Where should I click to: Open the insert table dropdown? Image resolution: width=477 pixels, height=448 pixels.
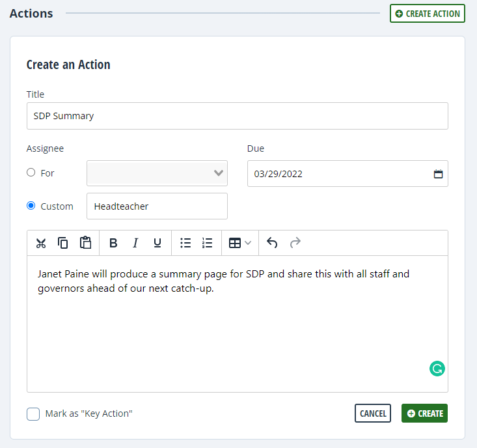(x=240, y=243)
